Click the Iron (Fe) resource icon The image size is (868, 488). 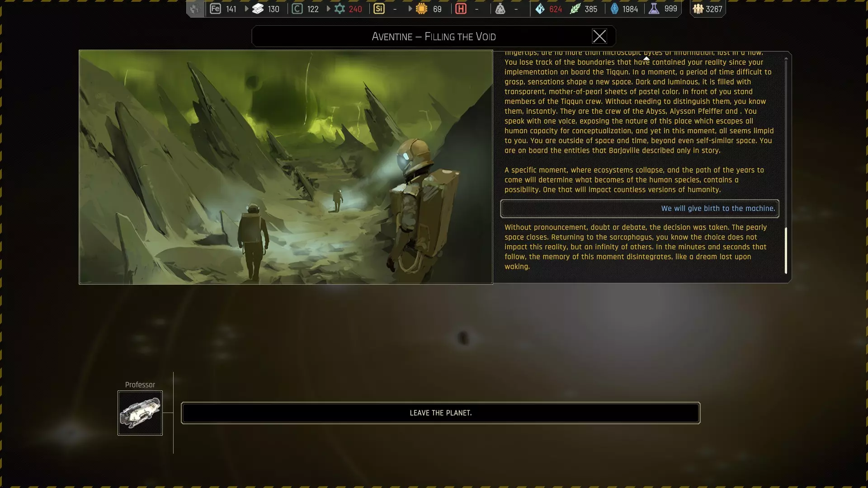pos(216,9)
